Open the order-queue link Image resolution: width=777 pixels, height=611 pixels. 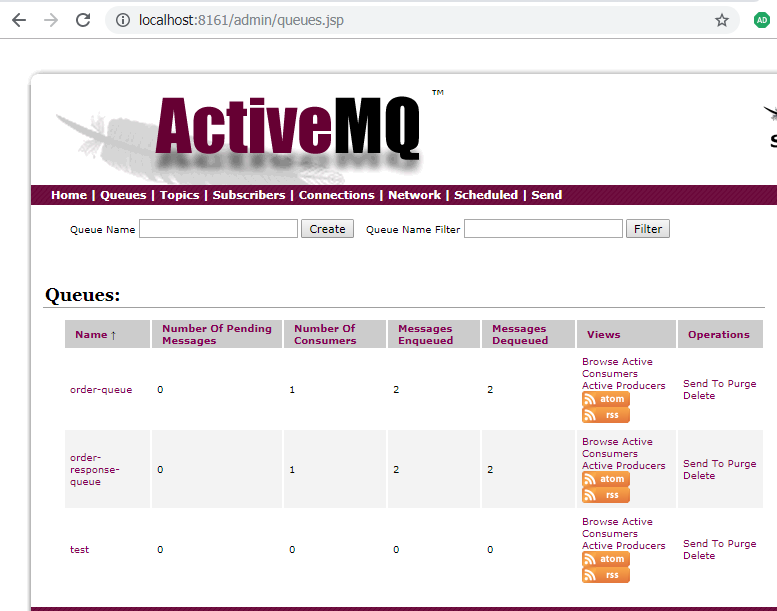(101, 389)
